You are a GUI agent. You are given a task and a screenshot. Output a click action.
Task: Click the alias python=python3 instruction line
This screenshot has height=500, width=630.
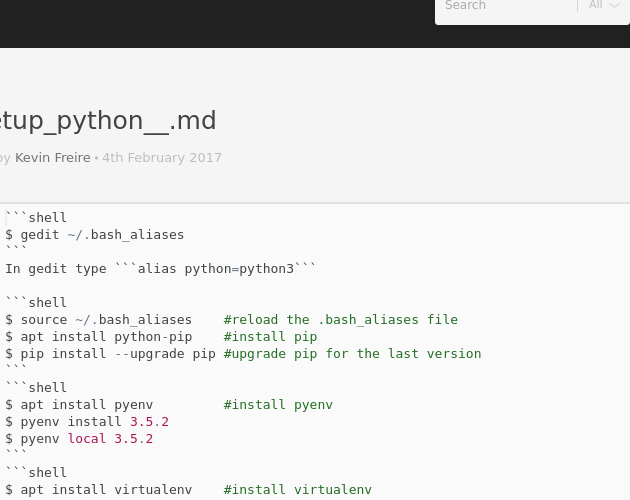tap(161, 268)
